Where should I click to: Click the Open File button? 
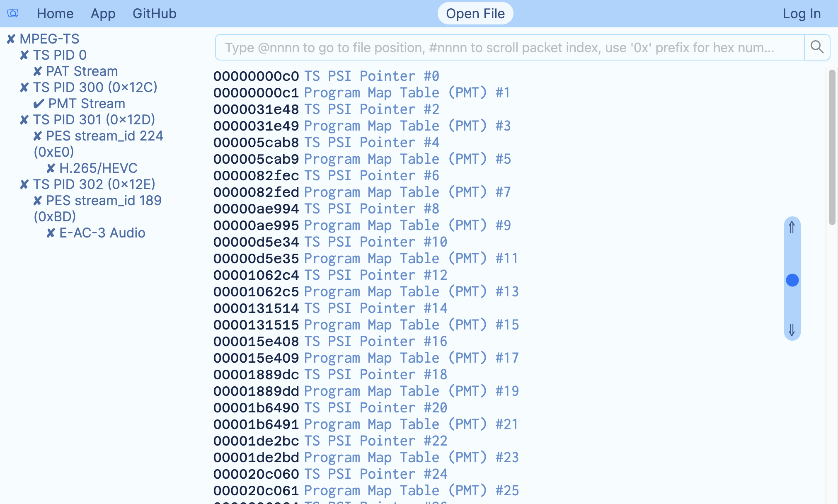click(475, 13)
